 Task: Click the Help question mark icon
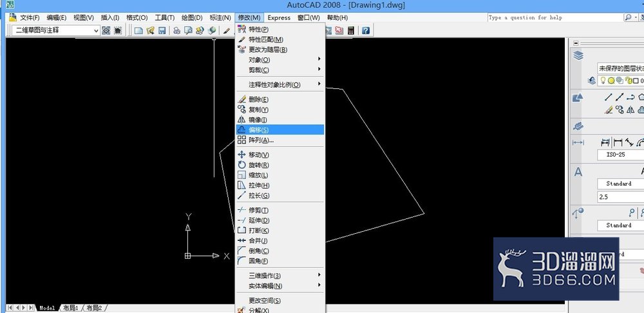click(366, 30)
